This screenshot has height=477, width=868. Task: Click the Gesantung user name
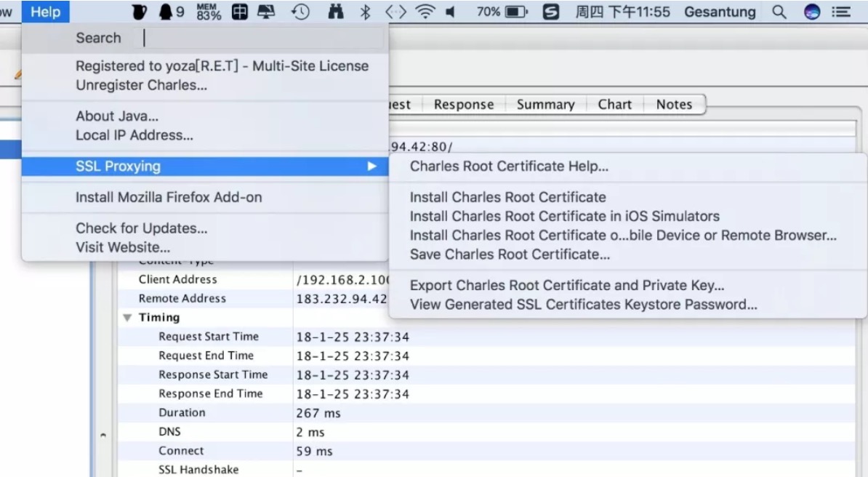coord(720,12)
